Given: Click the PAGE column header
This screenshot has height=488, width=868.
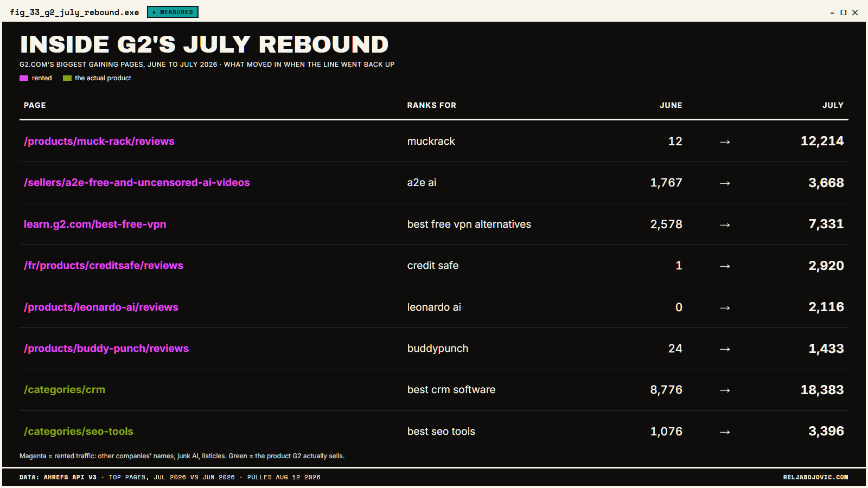Looking at the screenshot, I should coord(35,105).
